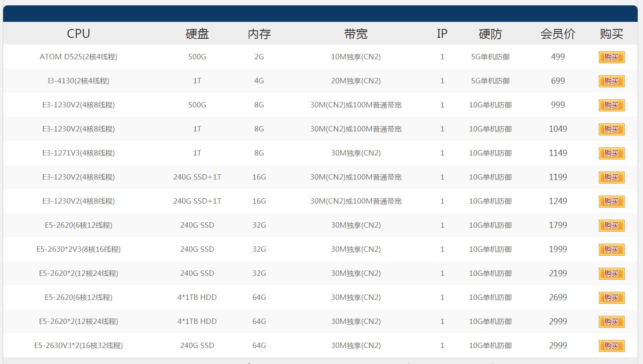Click the 10M独享(CN2) bandwidth cell
643x364 pixels.
(356, 57)
